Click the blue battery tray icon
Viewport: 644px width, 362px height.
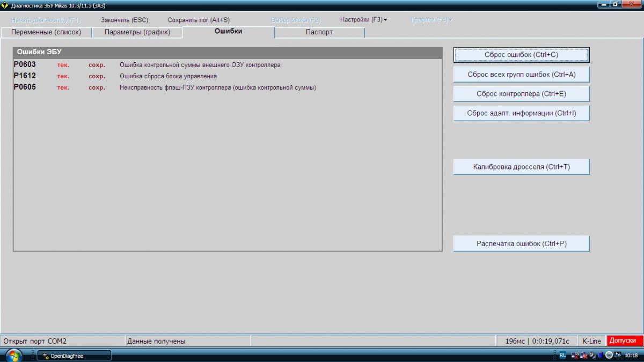pyautogui.click(x=601, y=355)
